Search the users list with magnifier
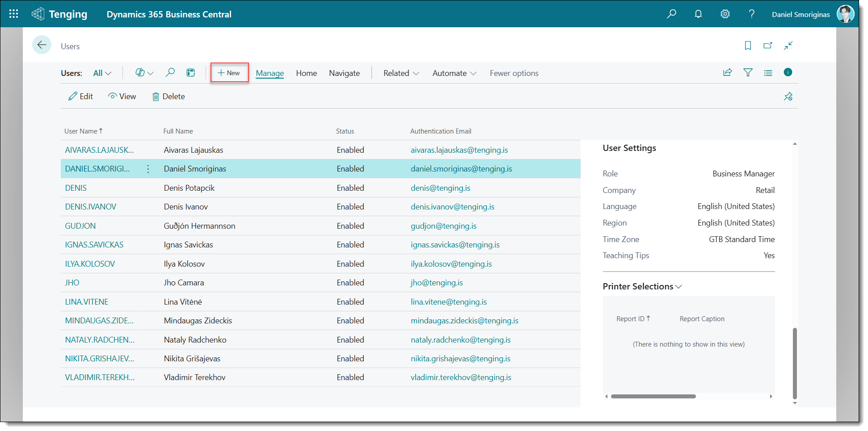This screenshot has width=868, height=431. coord(170,72)
